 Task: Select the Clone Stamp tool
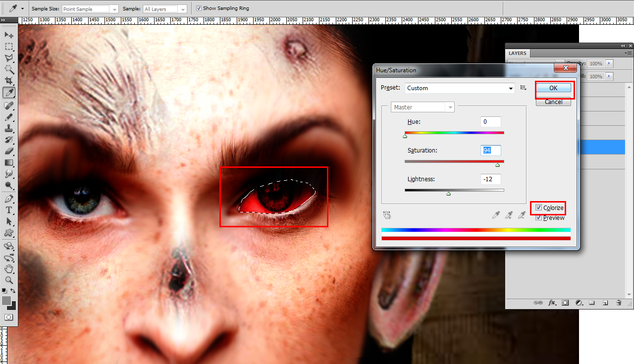point(9,128)
